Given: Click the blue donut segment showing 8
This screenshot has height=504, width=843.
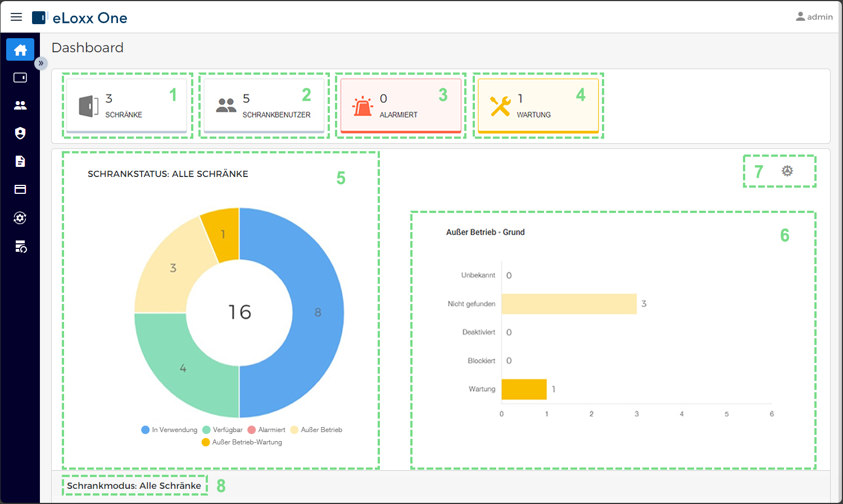Looking at the screenshot, I should (318, 312).
